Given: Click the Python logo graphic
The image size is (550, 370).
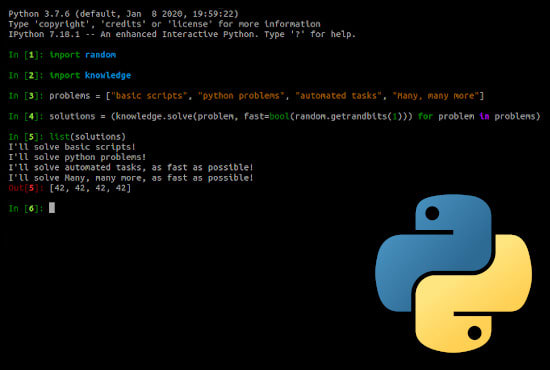Looking at the screenshot, I should [x=453, y=273].
